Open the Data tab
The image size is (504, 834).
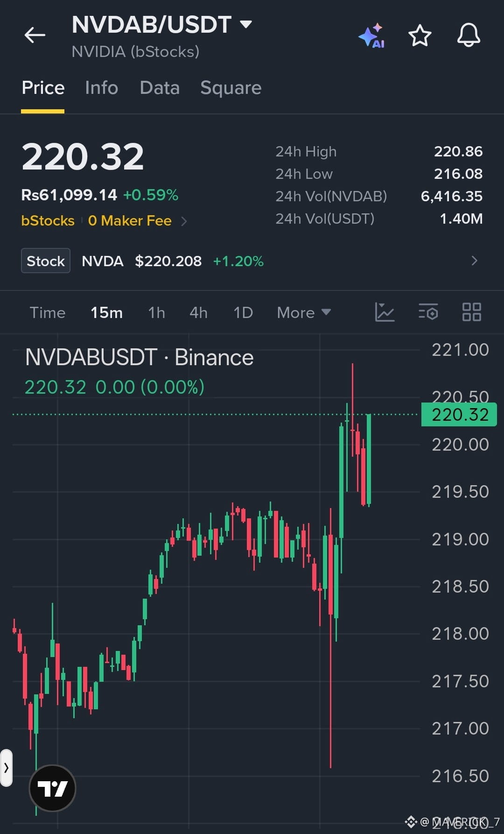pyautogui.click(x=160, y=88)
